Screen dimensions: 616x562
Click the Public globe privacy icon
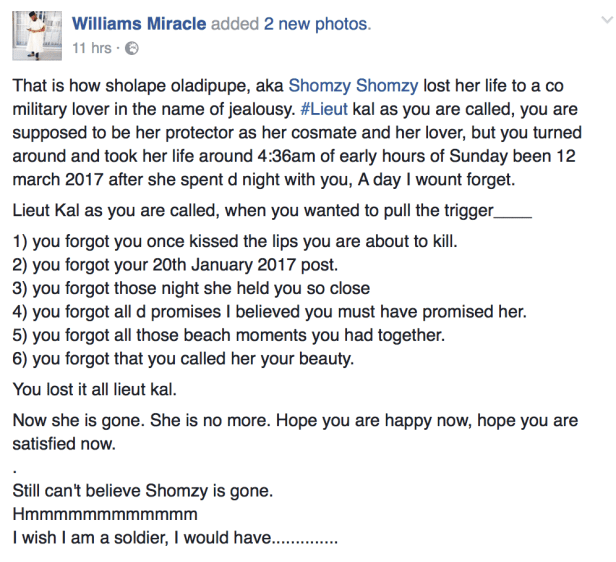(133, 48)
